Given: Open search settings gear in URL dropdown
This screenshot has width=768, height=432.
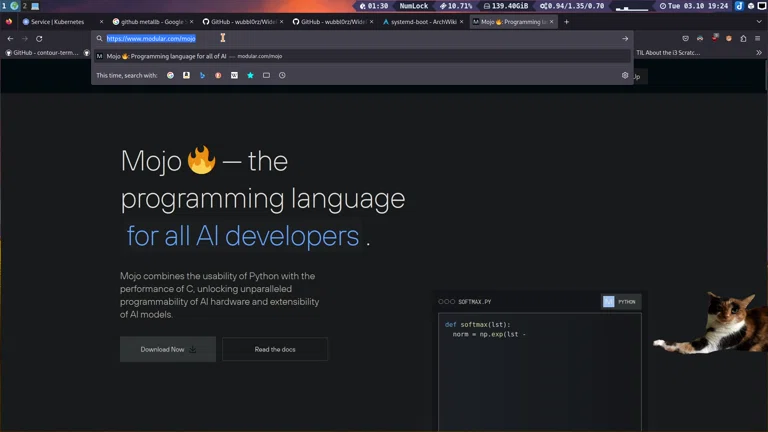Looking at the screenshot, I should point(625,75).
